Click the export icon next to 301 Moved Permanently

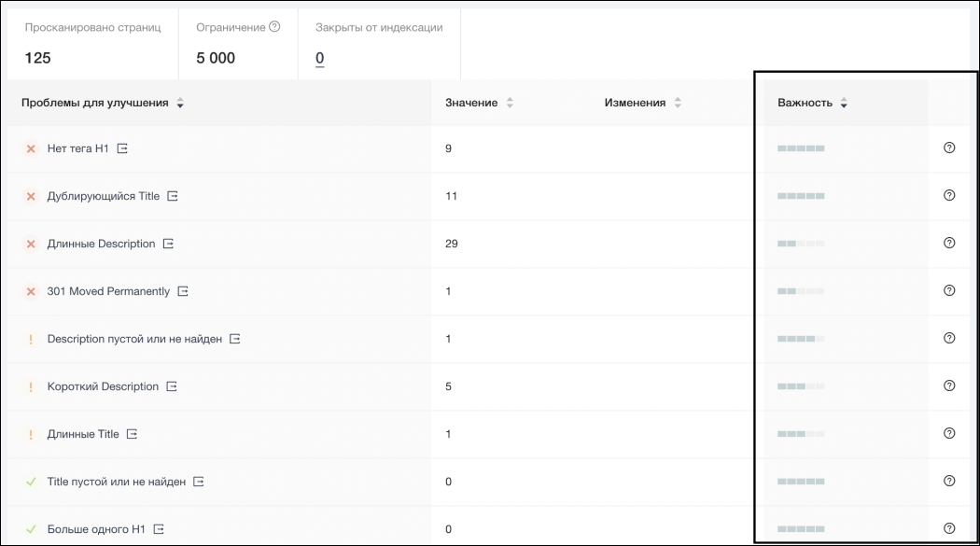[x=183, y=291]
